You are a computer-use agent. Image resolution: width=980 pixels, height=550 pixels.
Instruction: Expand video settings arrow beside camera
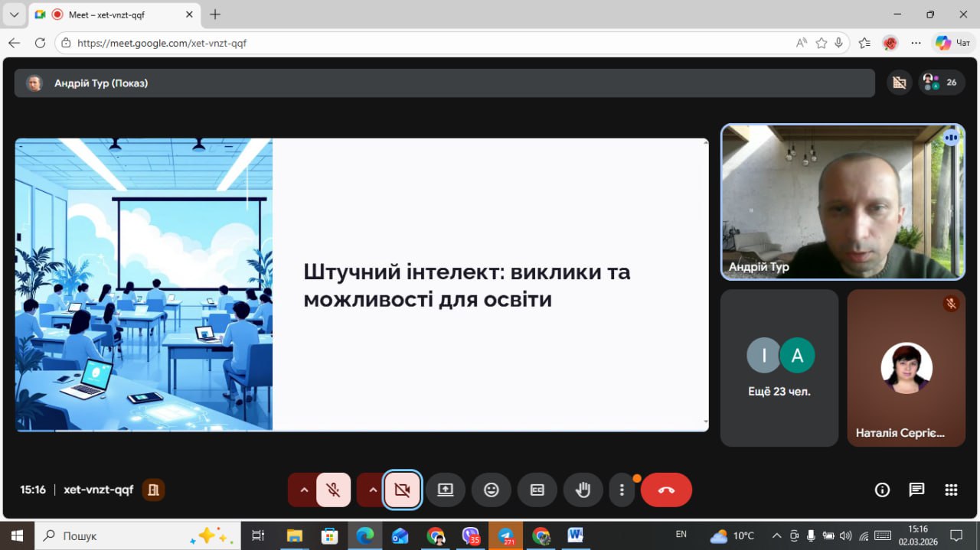373,490
